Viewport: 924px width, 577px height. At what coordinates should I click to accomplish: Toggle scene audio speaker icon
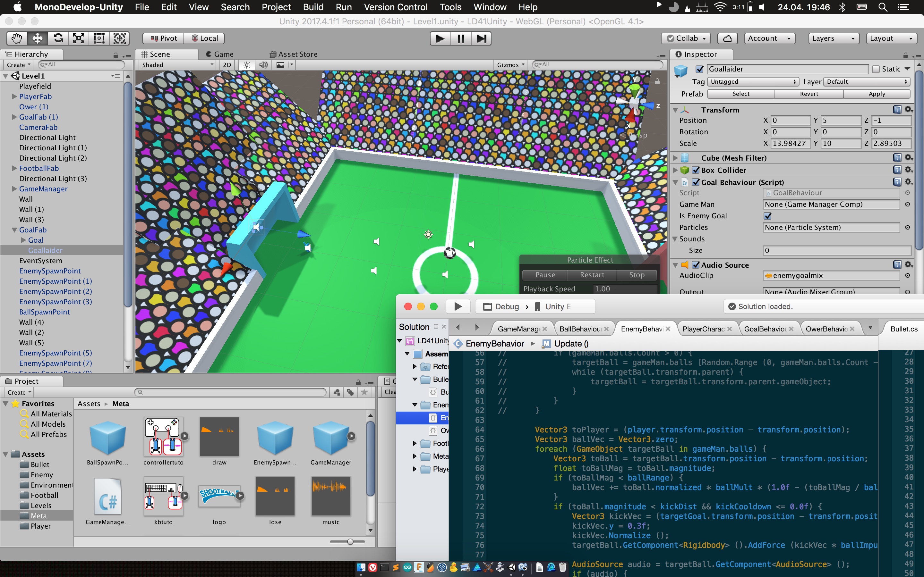pos(263,65)
